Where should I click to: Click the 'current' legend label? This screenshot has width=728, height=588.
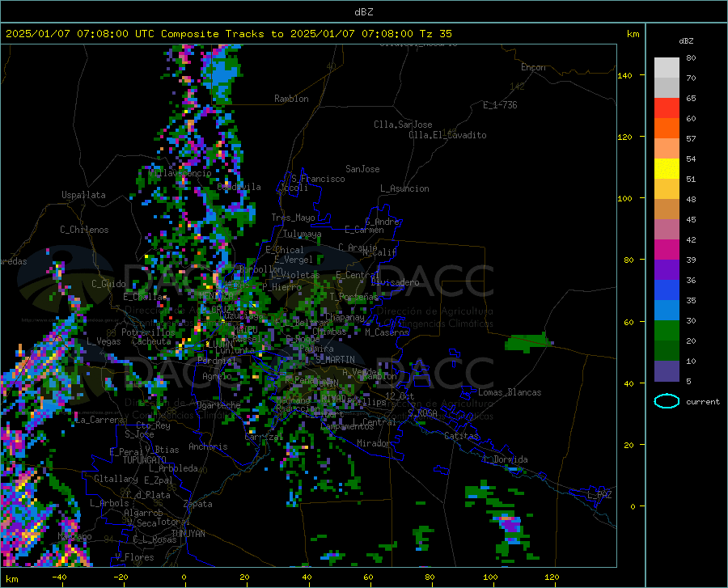coord(702,401)
